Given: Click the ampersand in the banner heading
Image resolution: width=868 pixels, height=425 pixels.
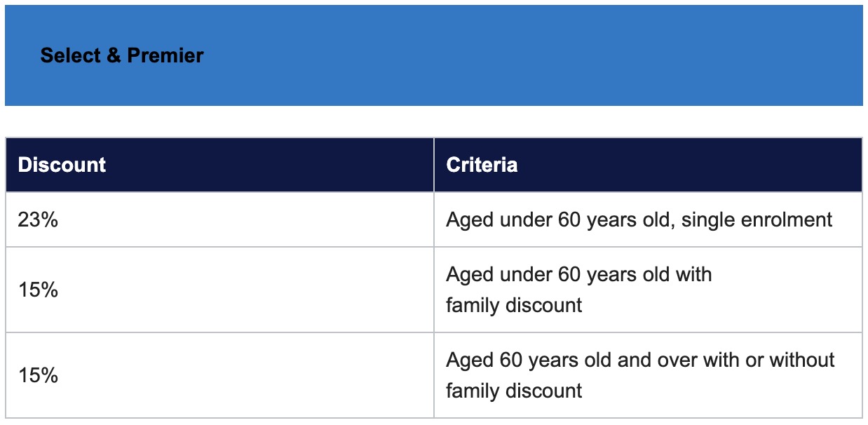Looking at the screenshot, I should (x=114, y=55).
